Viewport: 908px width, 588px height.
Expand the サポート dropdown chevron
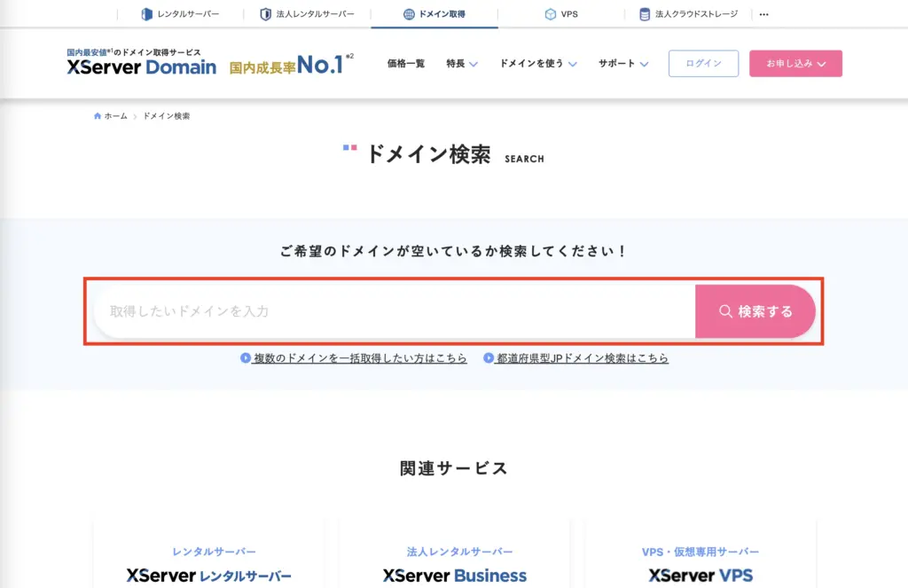[x=644, y=64]
